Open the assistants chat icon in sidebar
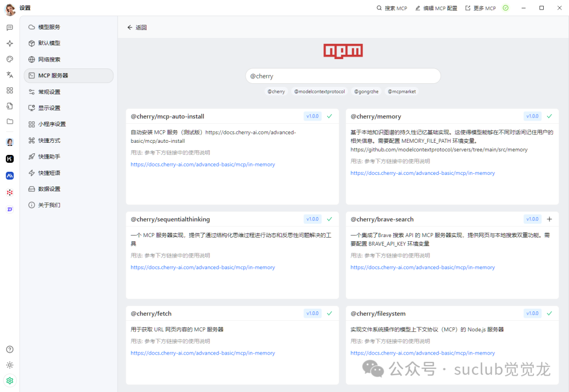This screenshot has height=392, width=569. (x=10, y=27)
